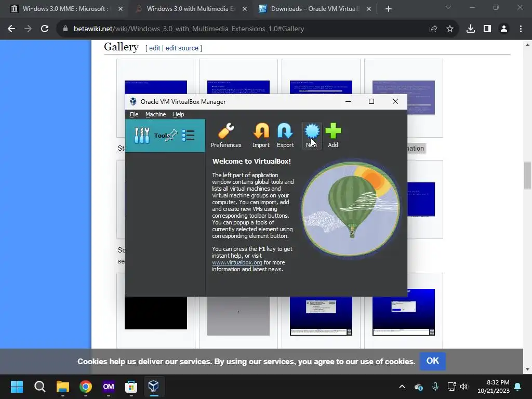Go back in browser history
The height and width of the screenshot is (399, 532).
[11, 29]
